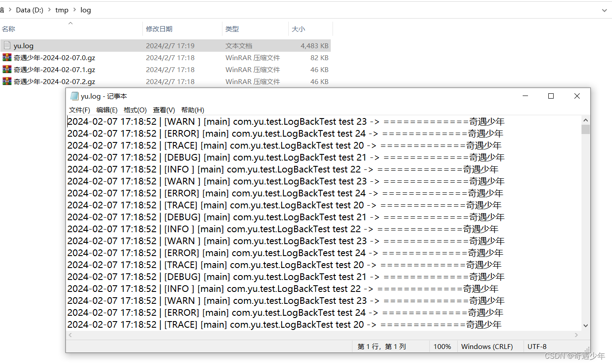Minimize the yu.log Notepad window
Image resolution: width=612 pixels, height=364 pixels.
click(x=525, y=96)
